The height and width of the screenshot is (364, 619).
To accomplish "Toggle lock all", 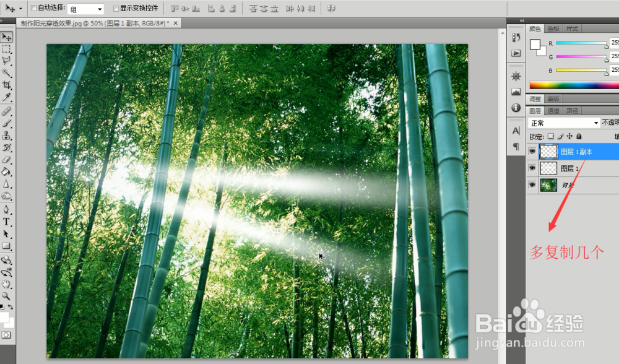I will click(x=579, y=136).
